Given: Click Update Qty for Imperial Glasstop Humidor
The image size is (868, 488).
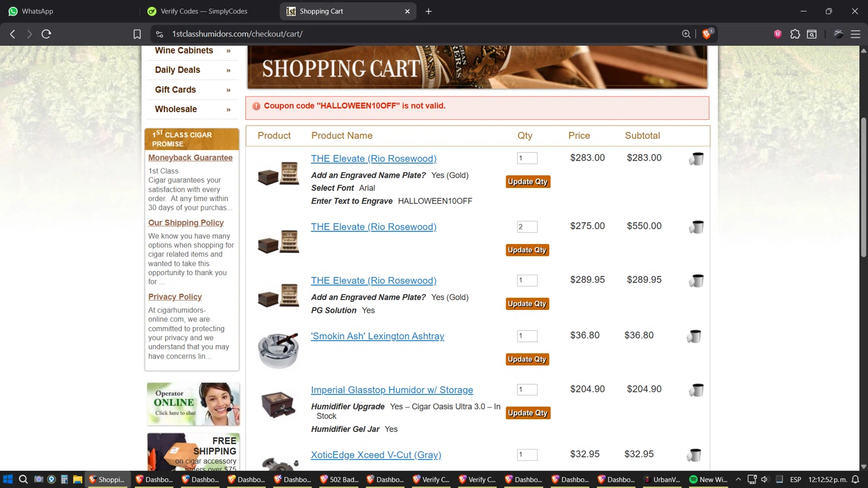Looking at the screenshot, I should [x=528, y=413].
